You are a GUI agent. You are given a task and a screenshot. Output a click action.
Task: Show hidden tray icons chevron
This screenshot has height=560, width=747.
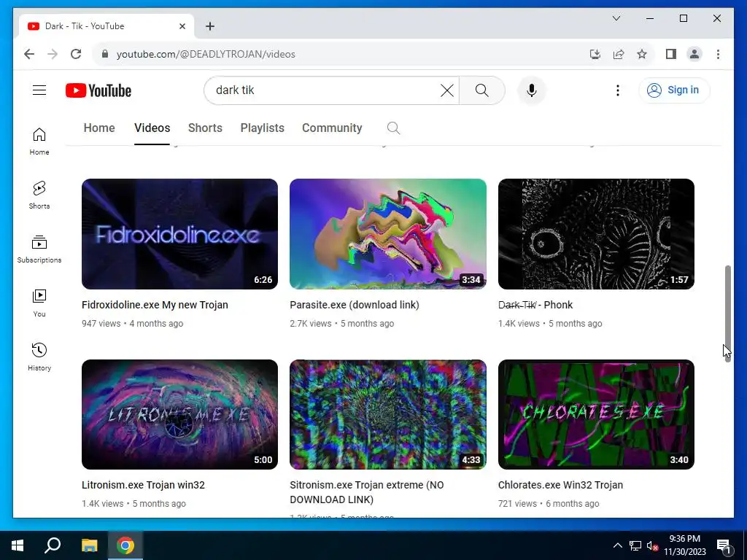[617, 545]
